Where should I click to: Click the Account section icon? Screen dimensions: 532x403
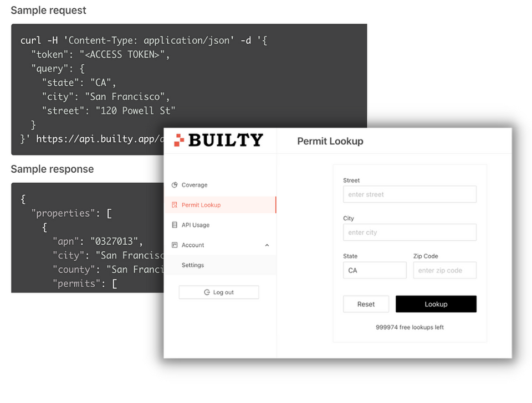coord(175,245)
